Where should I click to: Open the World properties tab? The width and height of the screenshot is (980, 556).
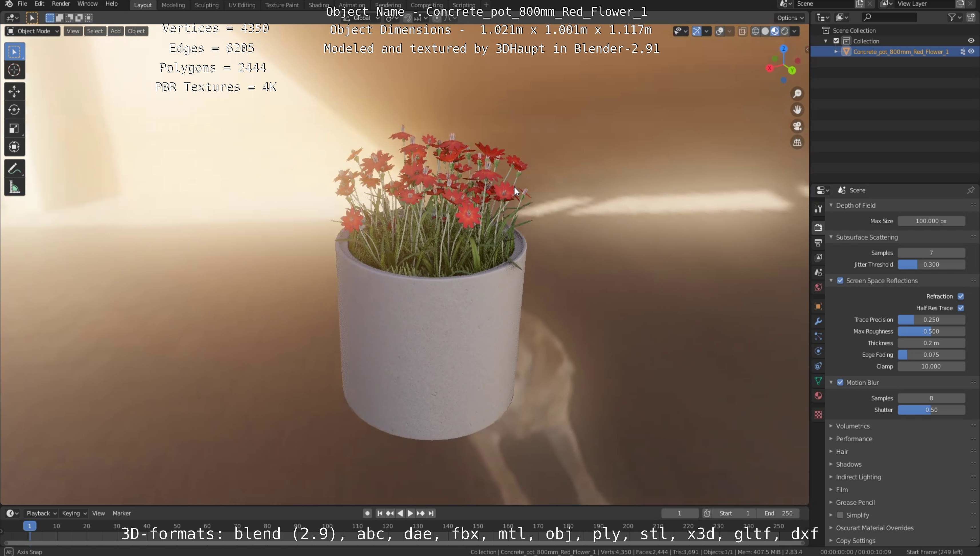point(818,287)
